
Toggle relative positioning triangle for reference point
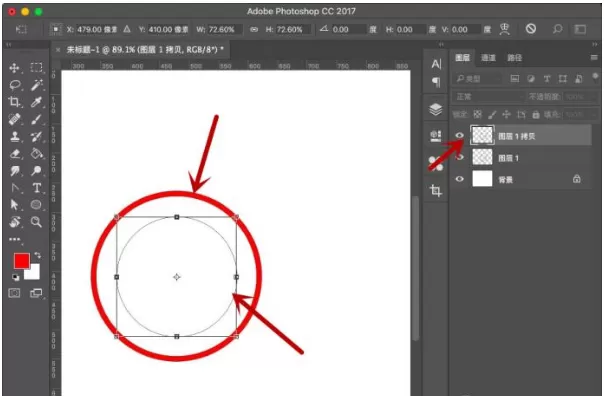(x=127, y=29)
